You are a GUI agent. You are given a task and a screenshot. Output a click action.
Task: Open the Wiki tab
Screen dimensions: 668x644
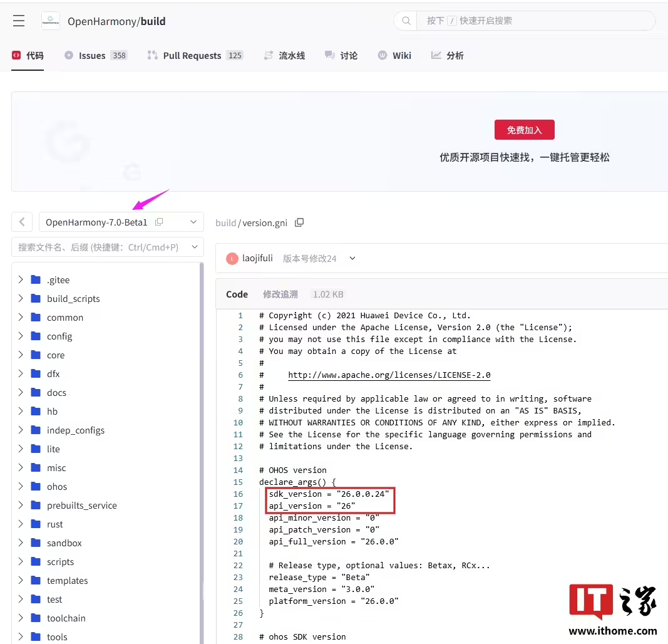[394, 55]
